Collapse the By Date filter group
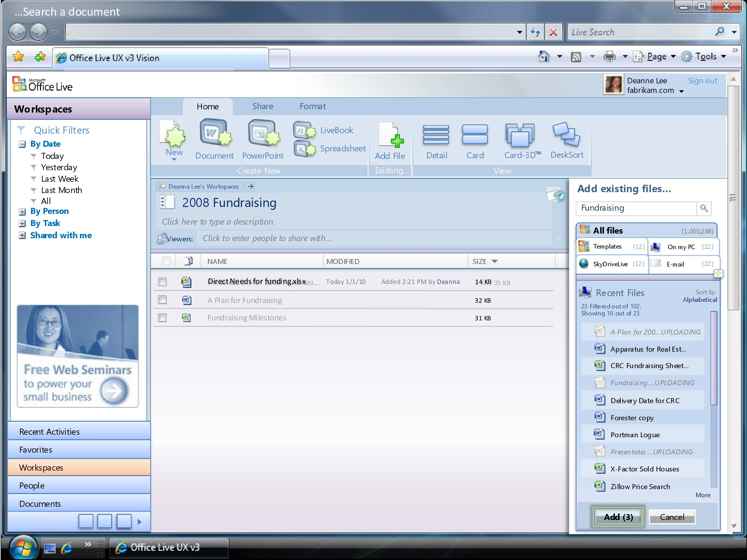 22,144
